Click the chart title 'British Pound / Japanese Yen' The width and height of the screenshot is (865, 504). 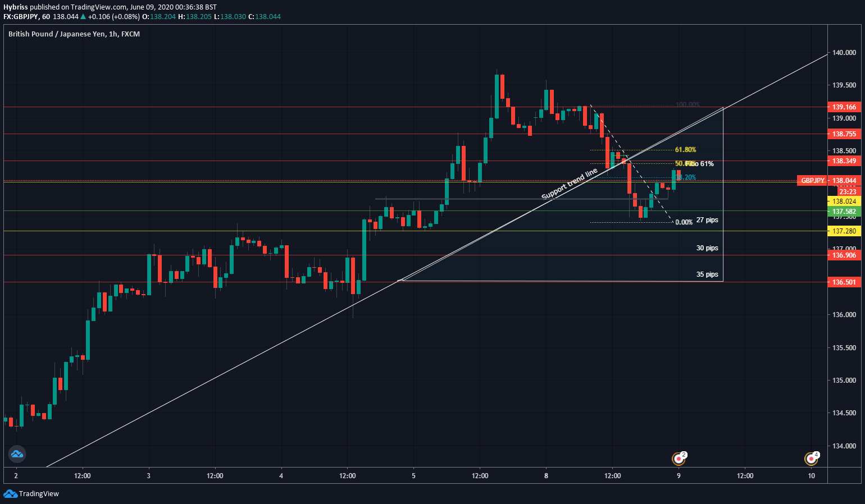click(57, 34)
